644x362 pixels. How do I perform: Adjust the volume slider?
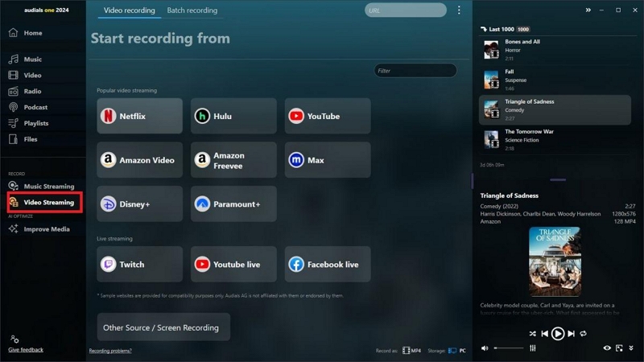point(509,348)
